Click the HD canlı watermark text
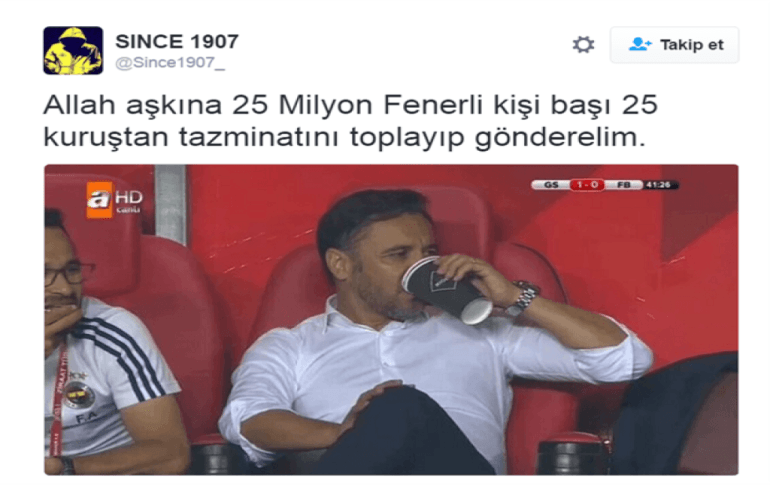The width and height of the screenshot is (770, 485). (x=129, y=201)
